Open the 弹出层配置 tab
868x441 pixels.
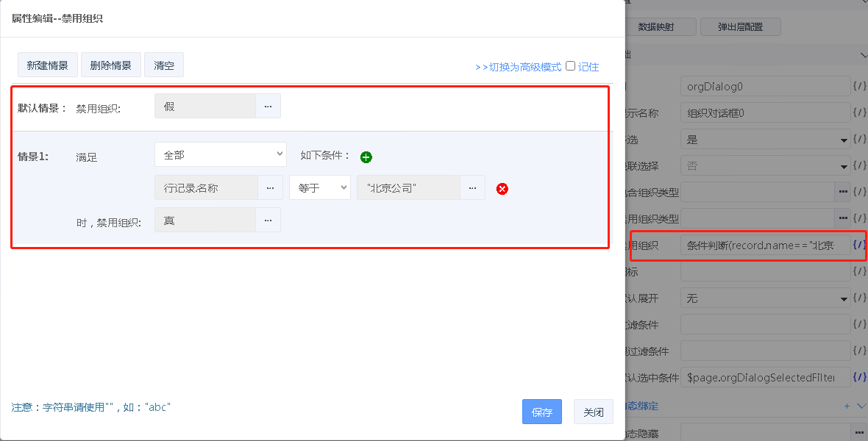coord(740,27)
